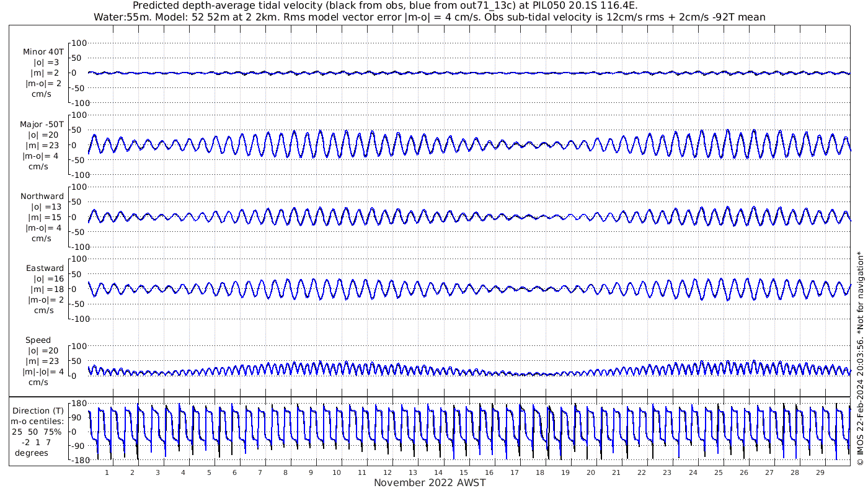Select the day "22" label on the date axis
The height and width of the screenshot is (496, 868).
point(642,472)
